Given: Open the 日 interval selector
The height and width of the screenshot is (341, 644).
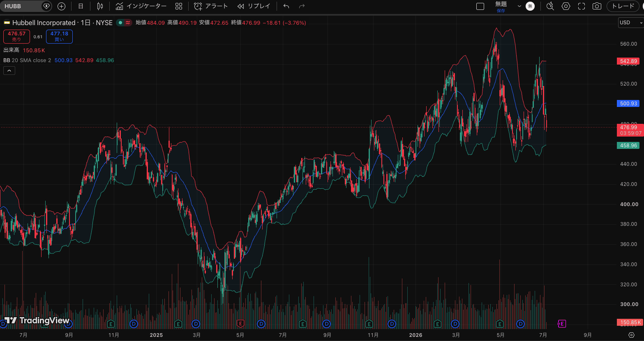Looking at the screenshot, I should 81,6.
